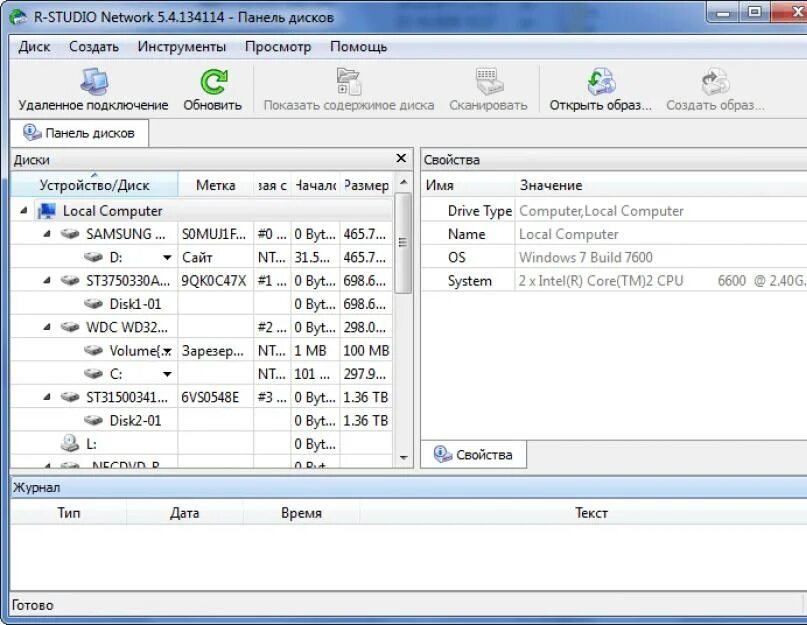
Task: Click the '100 MB' size cell
Action: (x=366, y=351)
